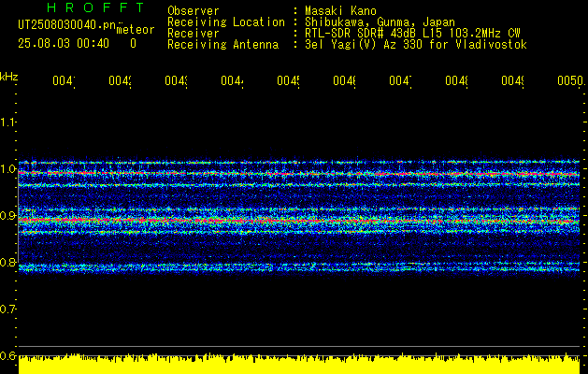Click the 0043 time marker
The image size is (588, 374).
point(177,81)
